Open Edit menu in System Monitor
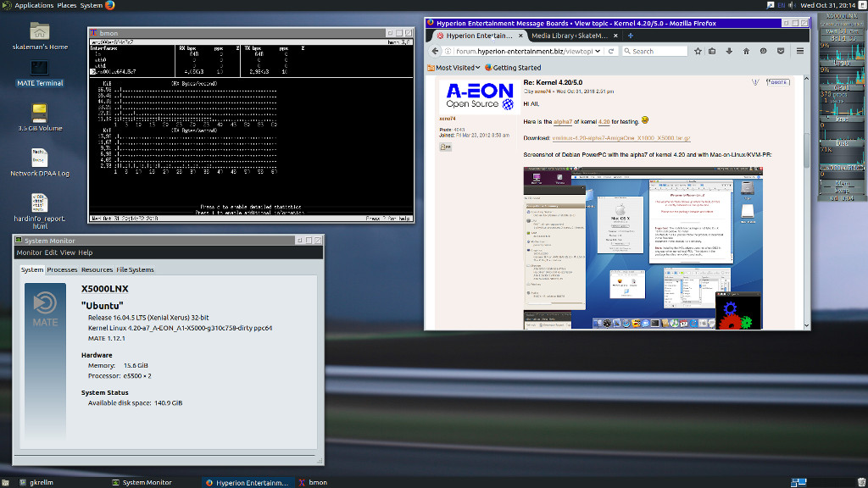The image size is (868, 488). coord(51,252)
